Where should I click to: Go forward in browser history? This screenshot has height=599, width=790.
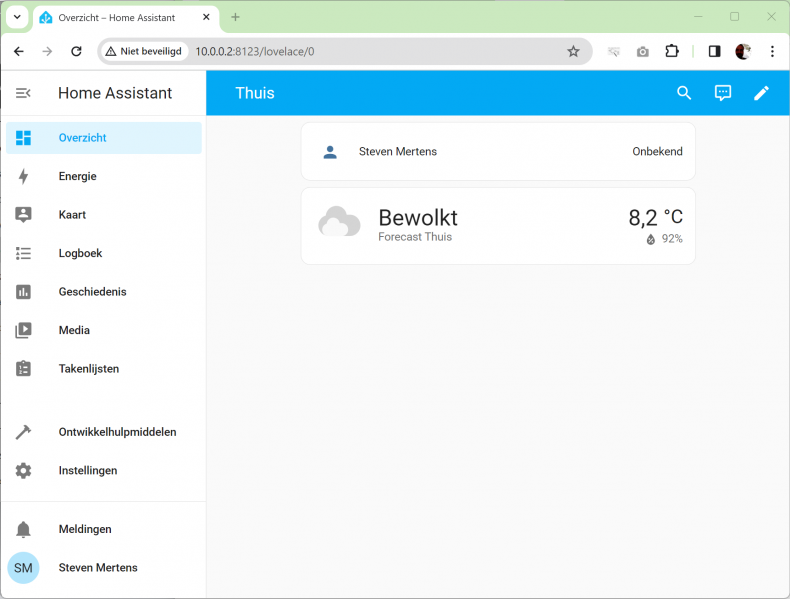click(x=47, y=51)
